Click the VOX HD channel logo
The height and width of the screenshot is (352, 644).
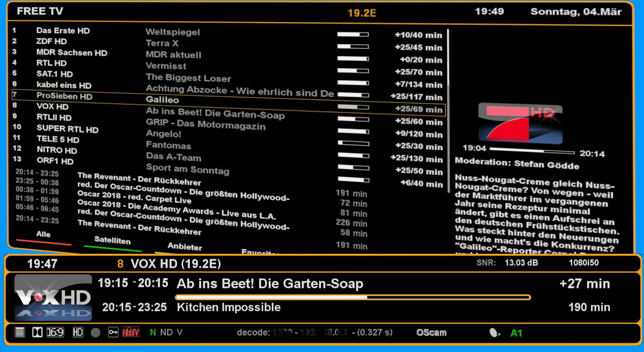[x=53, y=298]
